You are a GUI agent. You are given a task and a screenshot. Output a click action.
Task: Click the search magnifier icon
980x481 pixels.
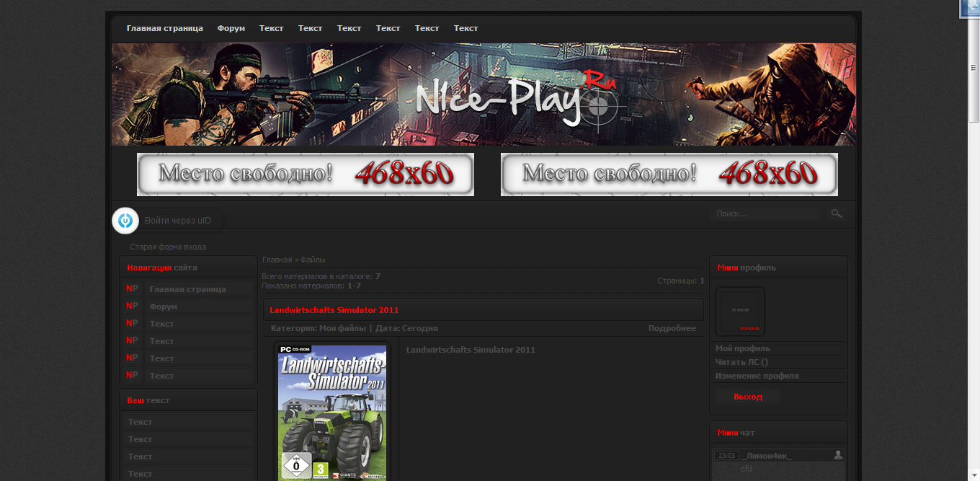coord(836,213)
